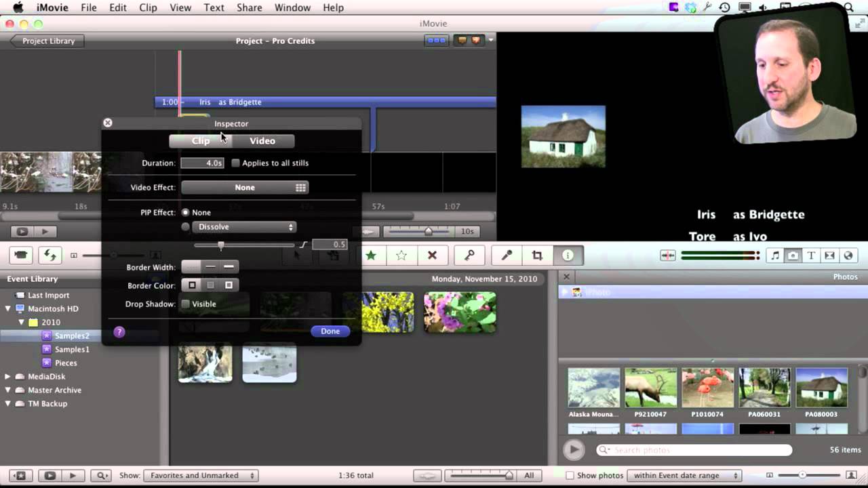Select PIP Effect None radio button
Viewport: 868px width, 488px height.
click(185, 213)
